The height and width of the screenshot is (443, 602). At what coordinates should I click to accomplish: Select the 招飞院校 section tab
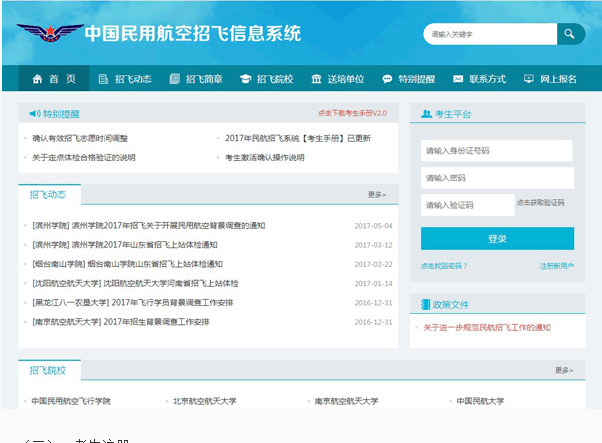(x=49, y=370)
